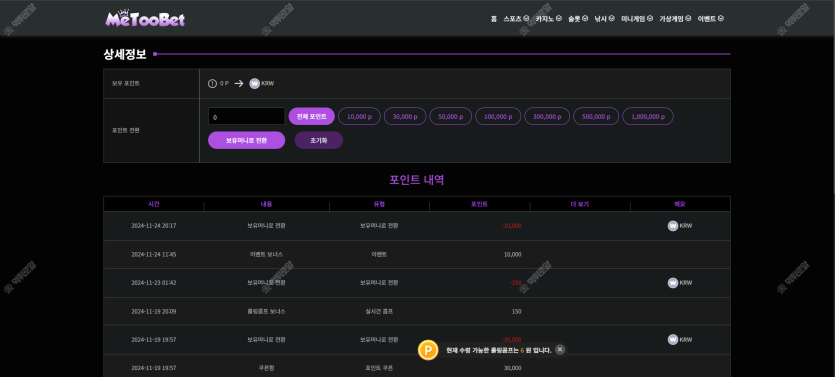The image size is (835, 377).
Task: Open the 스포츠 menu
Action: click(512, 19)
